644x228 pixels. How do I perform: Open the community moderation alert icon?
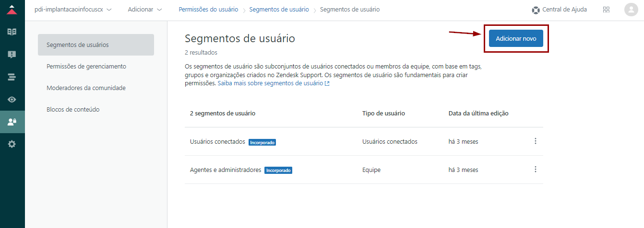click(x=12, y=55)
